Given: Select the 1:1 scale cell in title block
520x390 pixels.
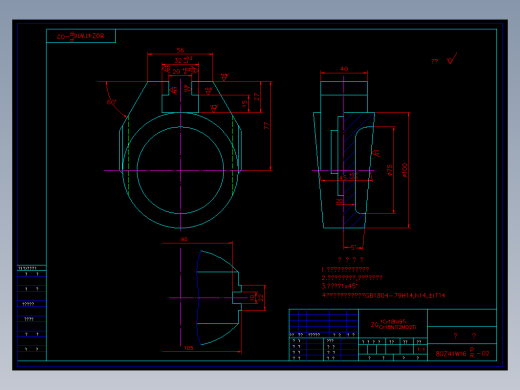Looking at the screenshot, I should click(x=421, y=349).
